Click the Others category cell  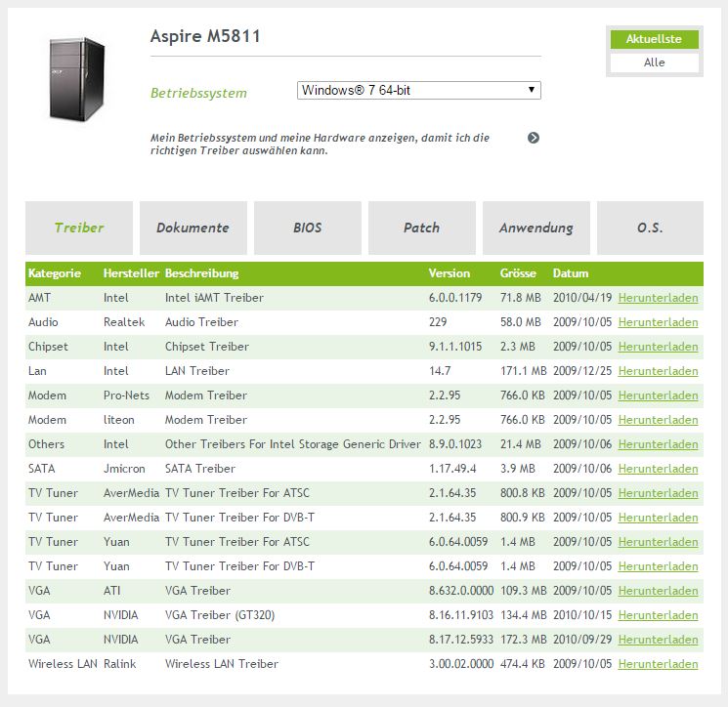46,444
